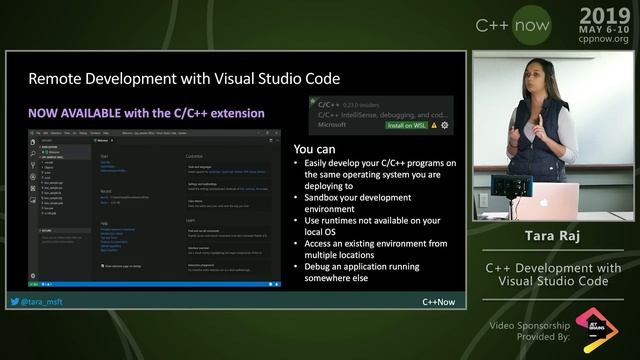Click the @tara_msft Twitter handle

[42, 302]
